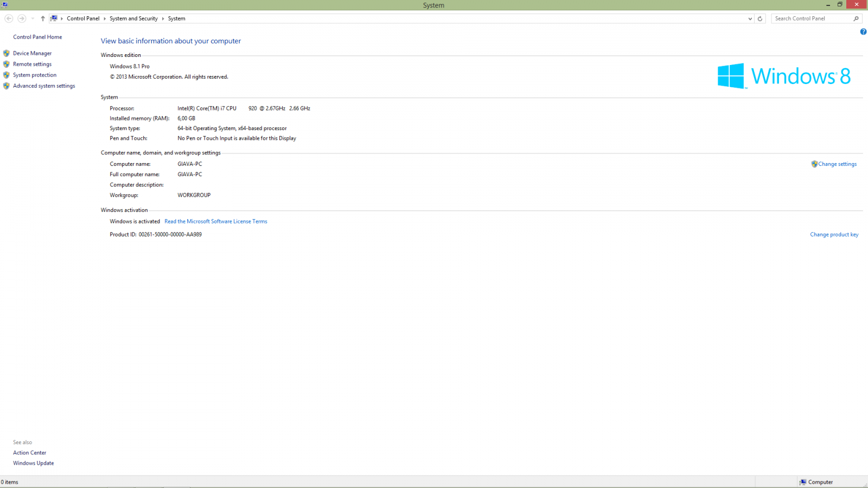The height and width of the screenshot is (488, 868).
Task: Click the 0 items status text
Action: (x=10, y=482)
